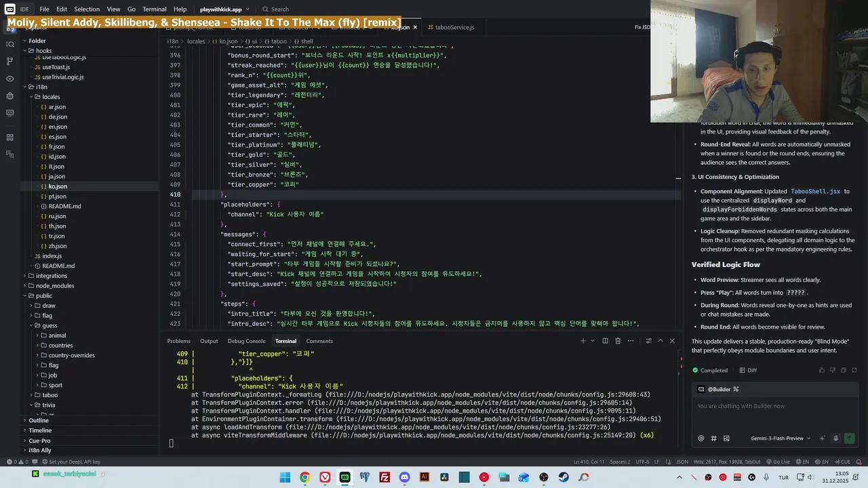Open the Windows Start menu
Viewport: 868px width, 488px height.
click(285, 477)
